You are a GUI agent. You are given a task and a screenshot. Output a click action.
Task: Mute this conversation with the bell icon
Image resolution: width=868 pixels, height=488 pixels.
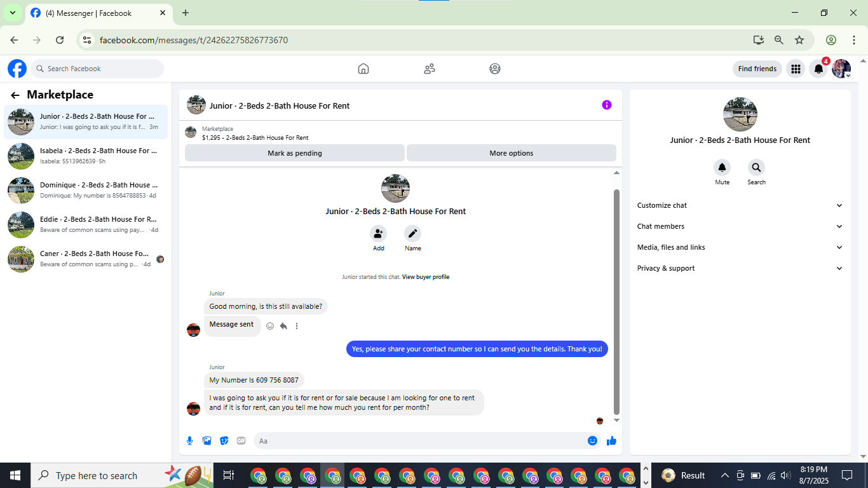(x=722, y=168)
